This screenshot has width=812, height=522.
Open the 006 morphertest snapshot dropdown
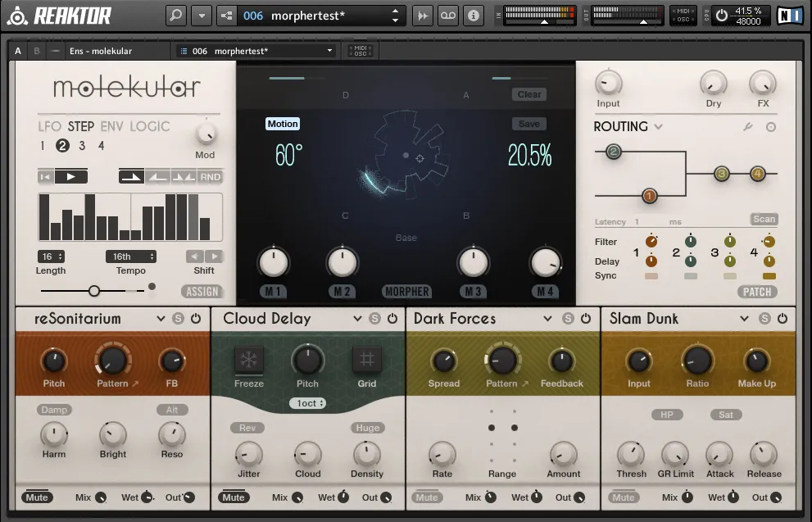256,51
